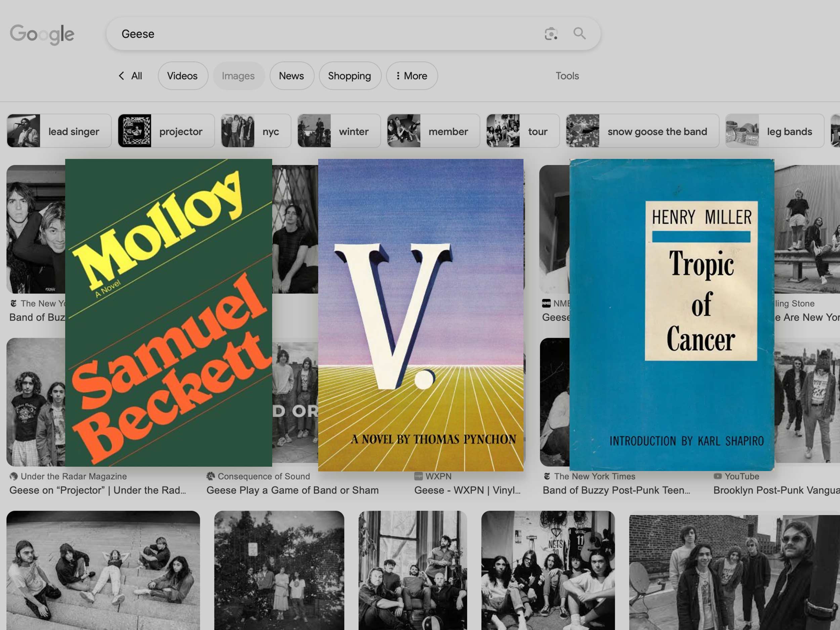Select the lead singer filter chip
840x630 pixels.
[x=59, y=131]
